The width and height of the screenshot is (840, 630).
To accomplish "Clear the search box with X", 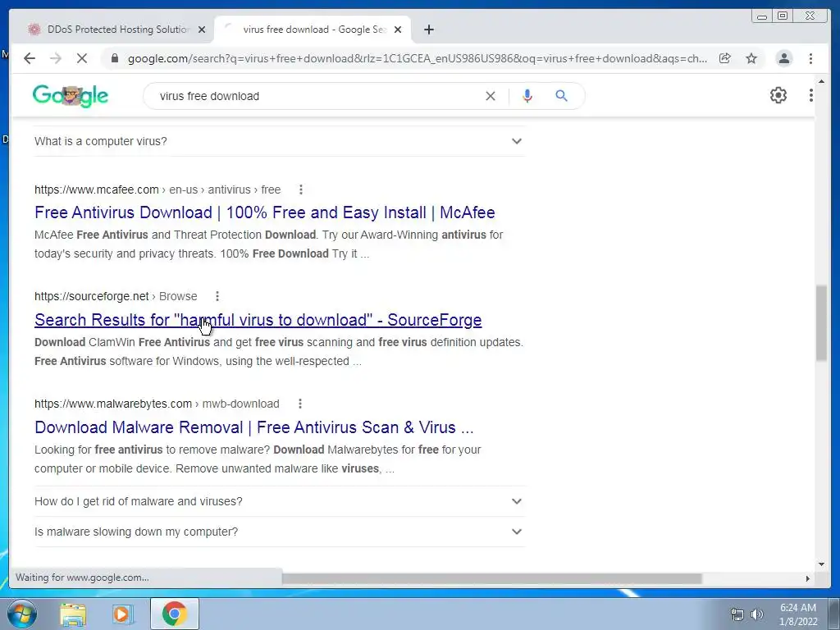I will tap(491, 96).
